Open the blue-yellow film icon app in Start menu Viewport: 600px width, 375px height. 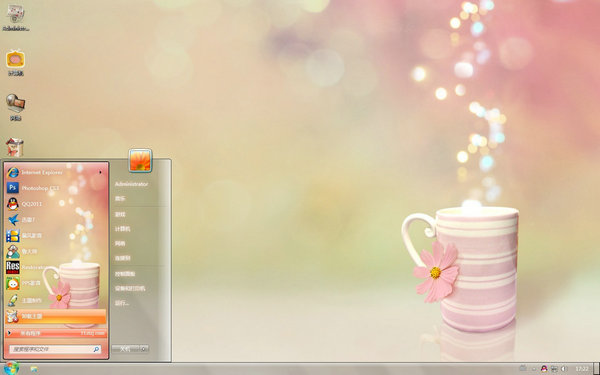point(56,236)
